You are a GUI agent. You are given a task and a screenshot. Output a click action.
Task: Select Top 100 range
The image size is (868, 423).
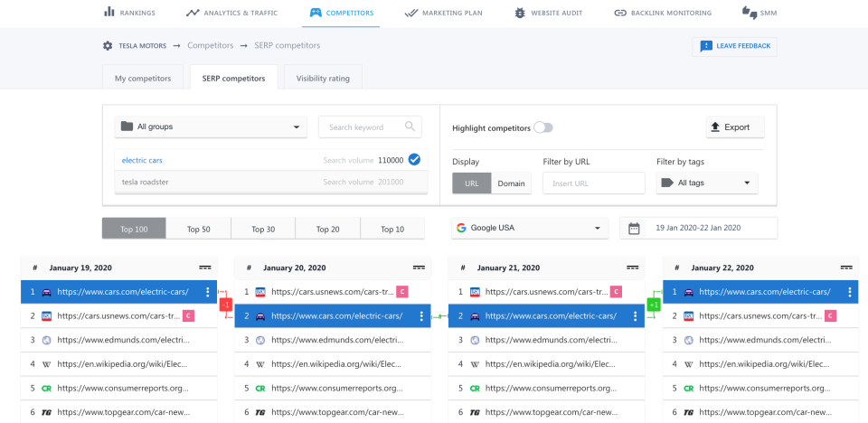pos(134,229)
